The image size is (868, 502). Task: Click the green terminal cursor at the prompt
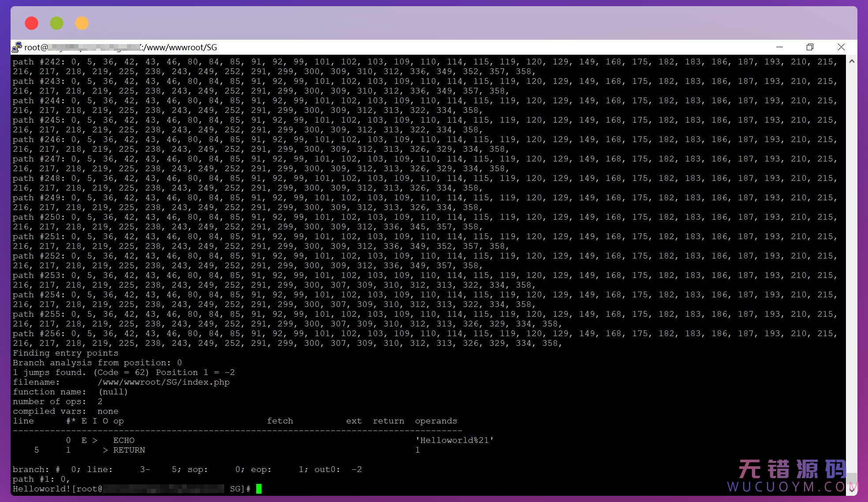[259, 489]
